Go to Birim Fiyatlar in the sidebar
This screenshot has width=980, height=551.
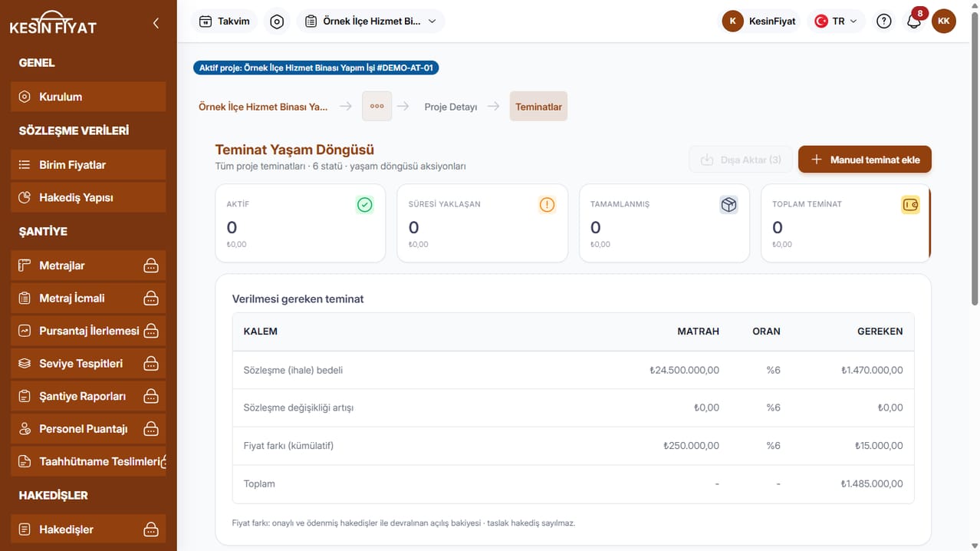click(88, 165)
